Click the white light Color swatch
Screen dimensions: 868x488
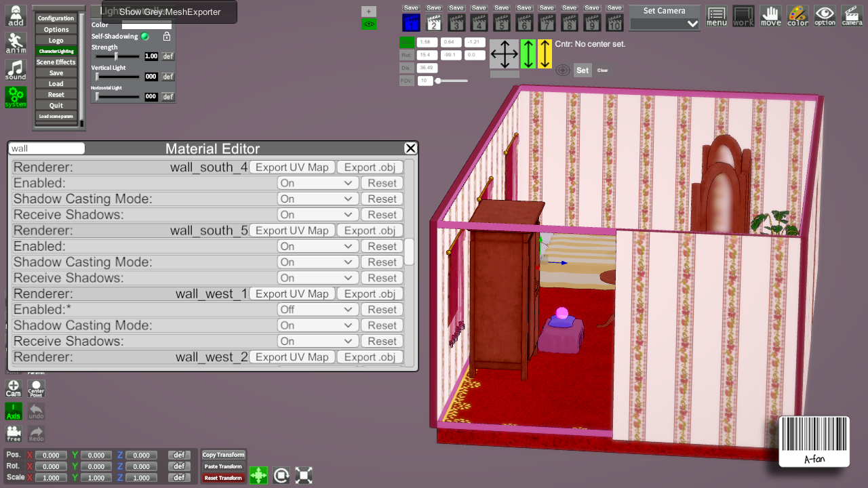point(146,25)
